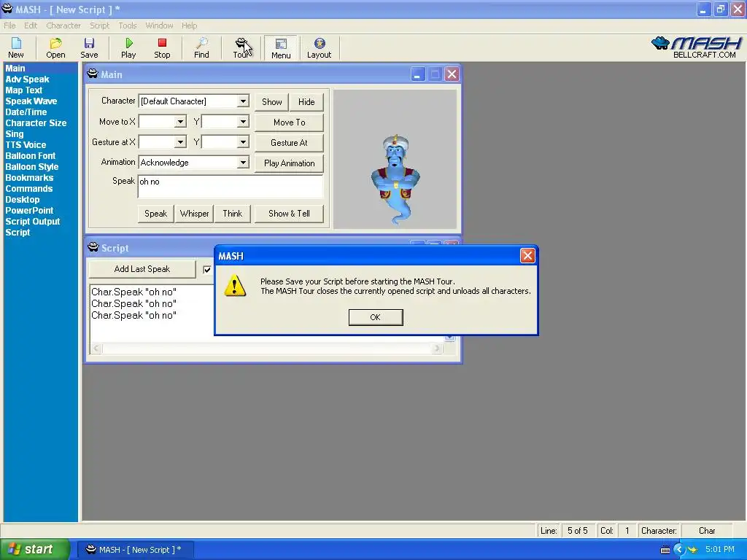
Task: Click the Show & Tell button
Action: coord(289,214)
